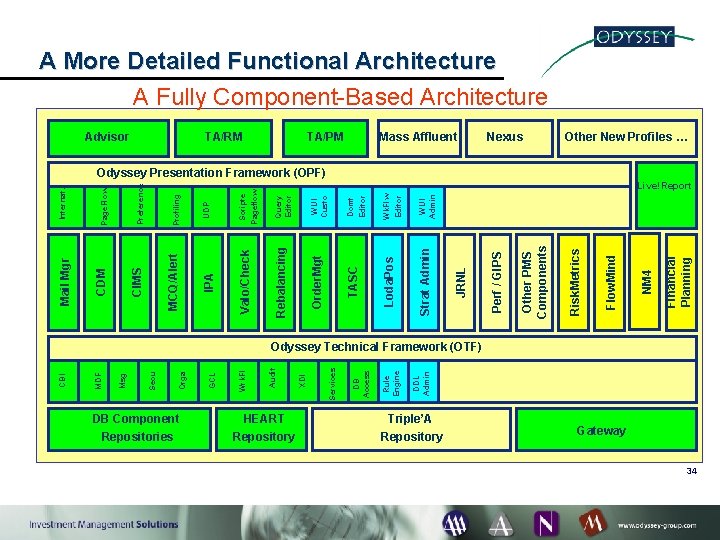Viewport: 720px width, 540px height.
Task: Click the Profiling component in OPF row
Action: (174, 207)
